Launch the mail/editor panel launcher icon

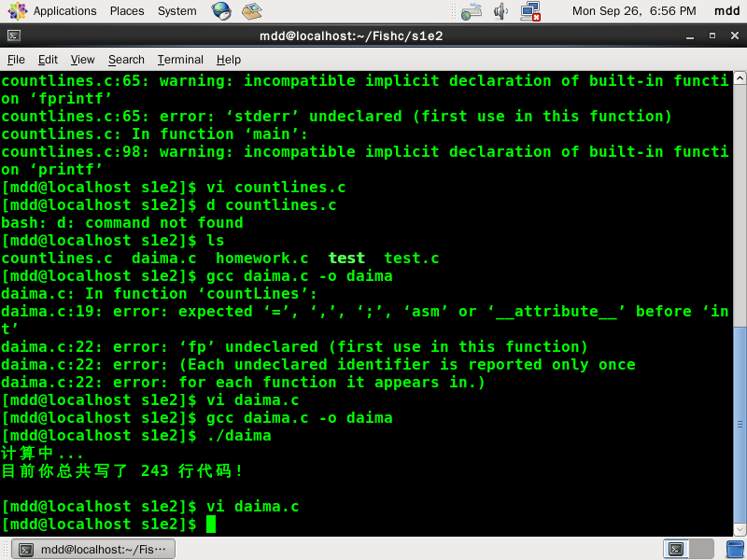click(252, 11)
